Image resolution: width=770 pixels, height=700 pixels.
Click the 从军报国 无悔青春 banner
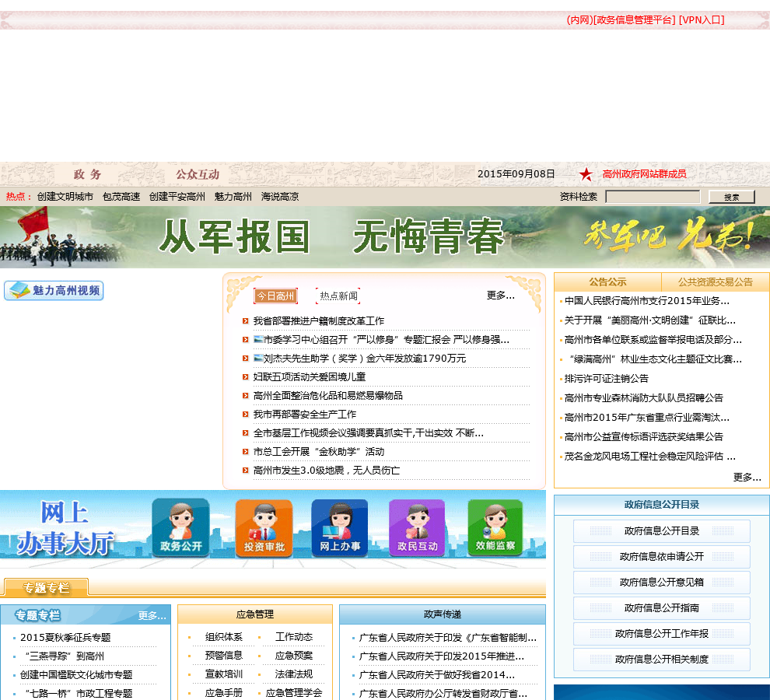click(385, 236)
